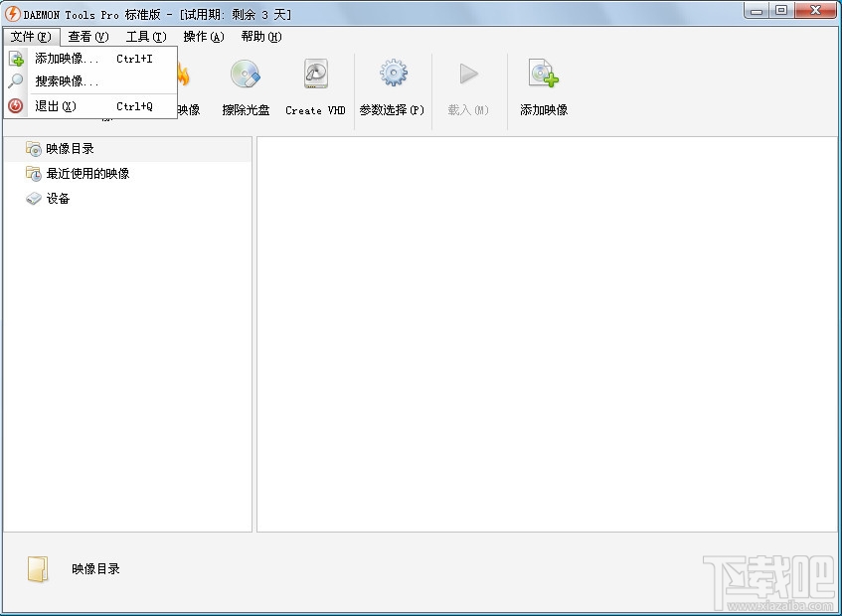Select the green plus icon beside 添加映像 menu entry

point(17,58)
